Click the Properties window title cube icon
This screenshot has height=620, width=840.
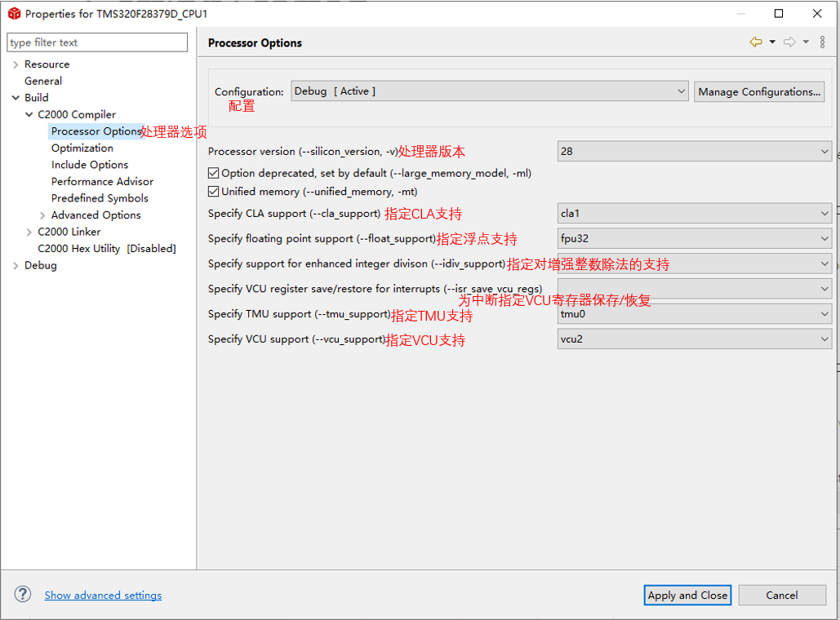[14, 14]
